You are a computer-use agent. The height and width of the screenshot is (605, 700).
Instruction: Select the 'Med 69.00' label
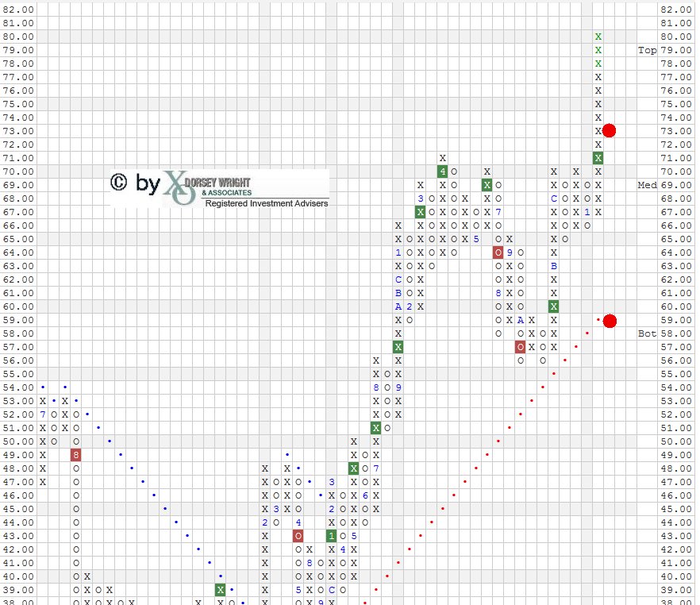[665, 185]
